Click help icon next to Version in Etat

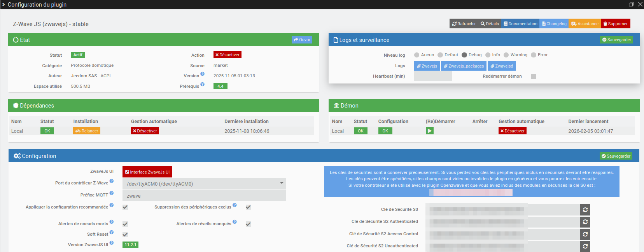tap(202, 74)
